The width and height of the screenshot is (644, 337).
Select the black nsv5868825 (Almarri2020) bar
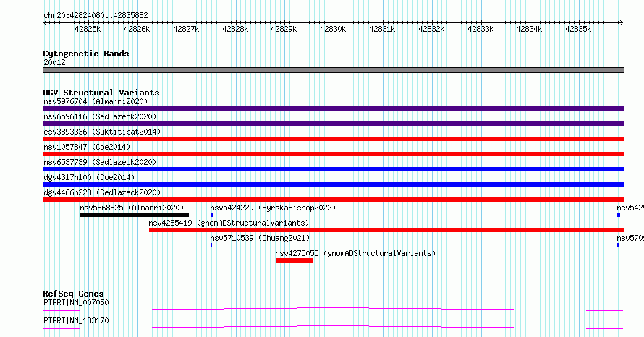pos(135,215)
